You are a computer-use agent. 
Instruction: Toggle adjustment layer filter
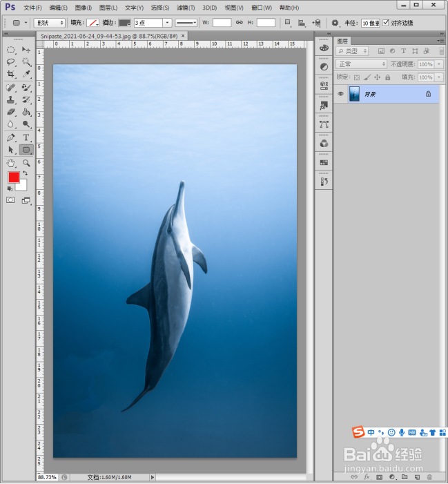coord(393,51)
